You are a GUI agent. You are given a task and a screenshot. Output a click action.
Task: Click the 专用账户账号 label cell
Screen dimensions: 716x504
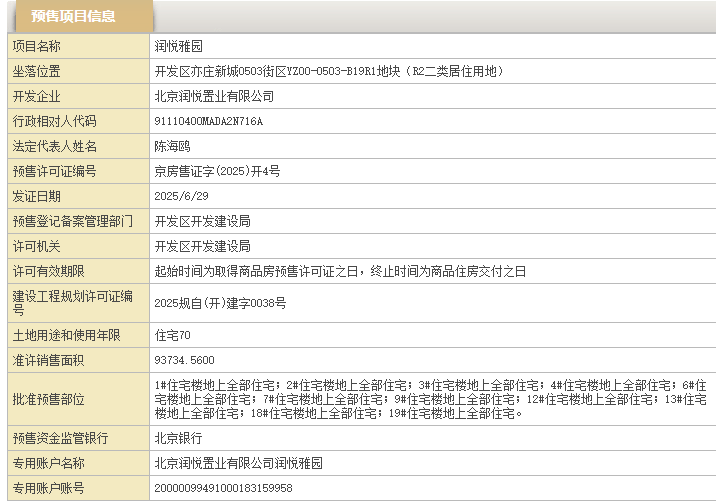(48, 488)
